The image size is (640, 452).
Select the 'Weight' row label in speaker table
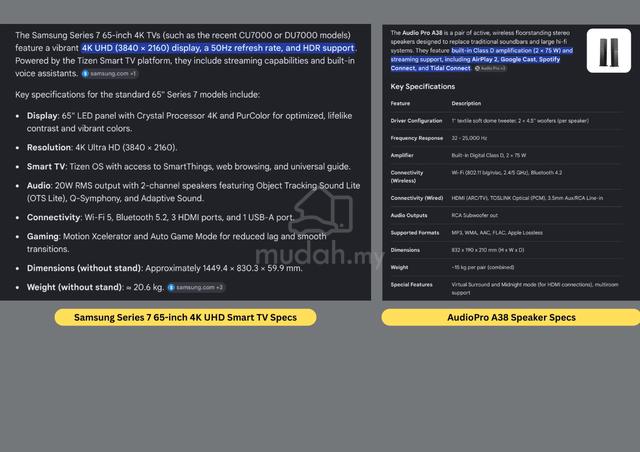tap(399, 267)
